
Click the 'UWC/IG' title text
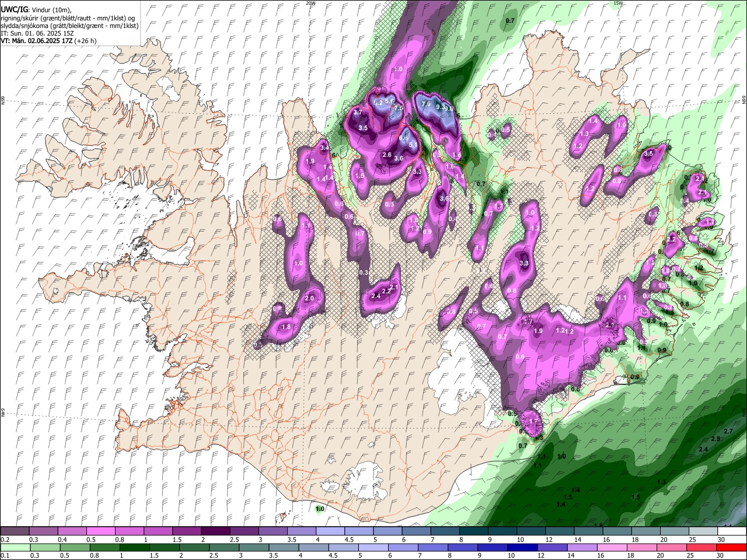click(13, 9)
